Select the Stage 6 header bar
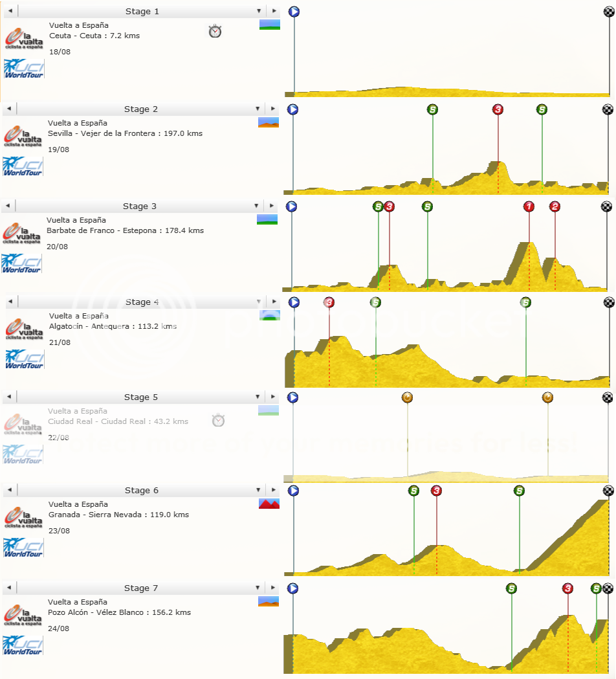This screenshot has height=679, width=616. point(141,490)
